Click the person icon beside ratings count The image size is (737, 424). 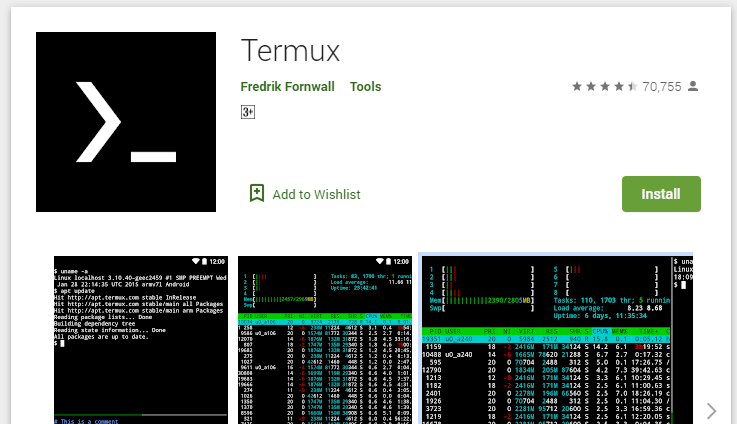pyautogui.click(x=693, y=86)
